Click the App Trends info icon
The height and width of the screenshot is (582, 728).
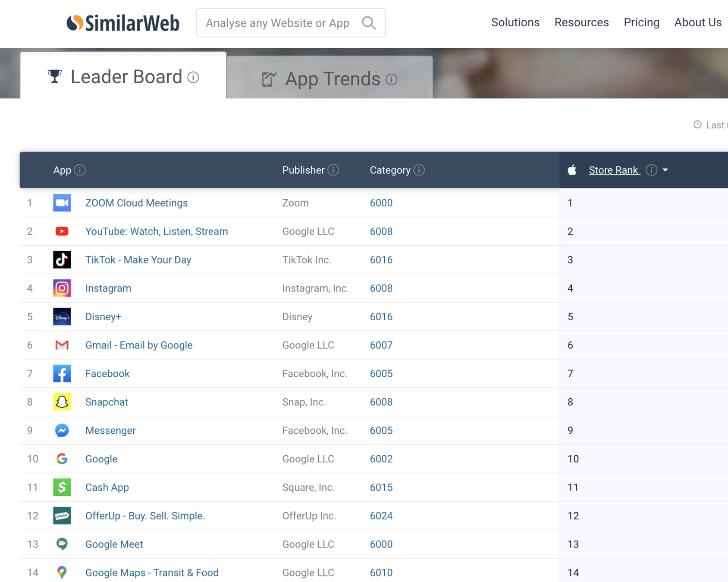391,79
